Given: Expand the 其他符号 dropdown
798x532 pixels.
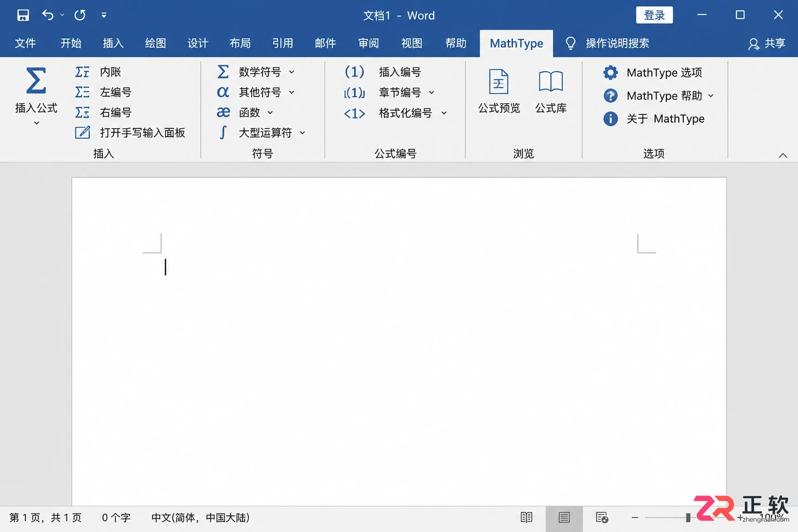Looking at the screenshot, I should 292,92.
